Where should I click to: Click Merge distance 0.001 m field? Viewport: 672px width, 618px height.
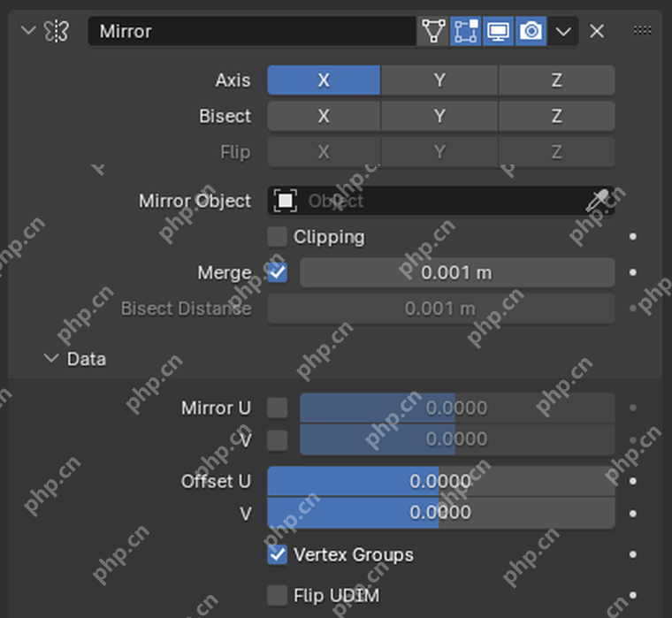coord(457,272)
